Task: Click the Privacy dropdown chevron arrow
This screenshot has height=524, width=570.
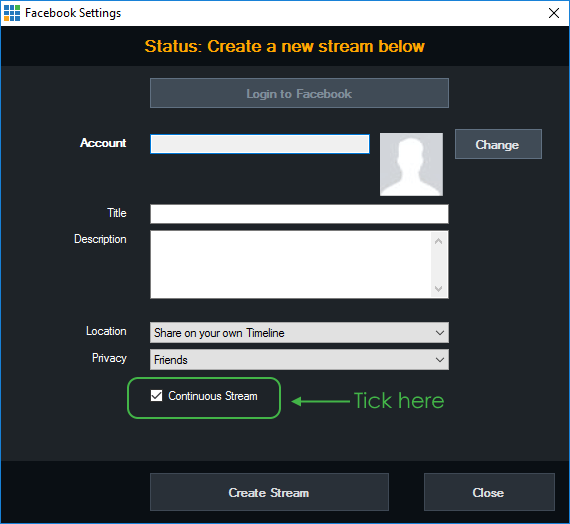Action: click(x=439, y=360)
